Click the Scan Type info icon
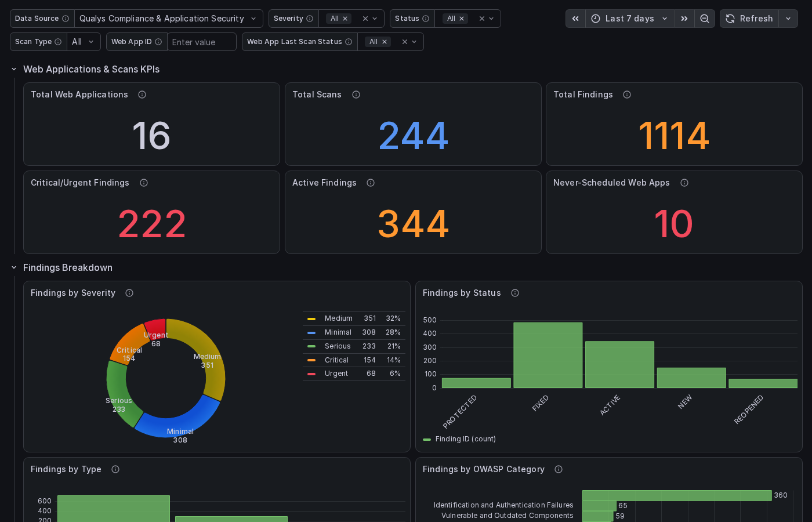 [x=58, y=42]
